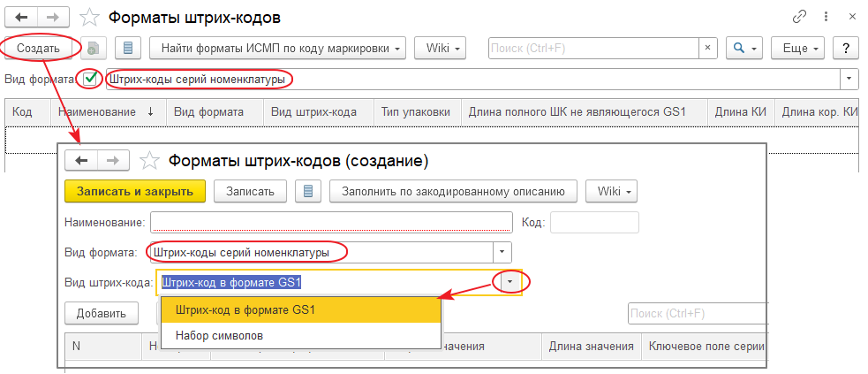Click the report icon in creation form

[306, 191]
